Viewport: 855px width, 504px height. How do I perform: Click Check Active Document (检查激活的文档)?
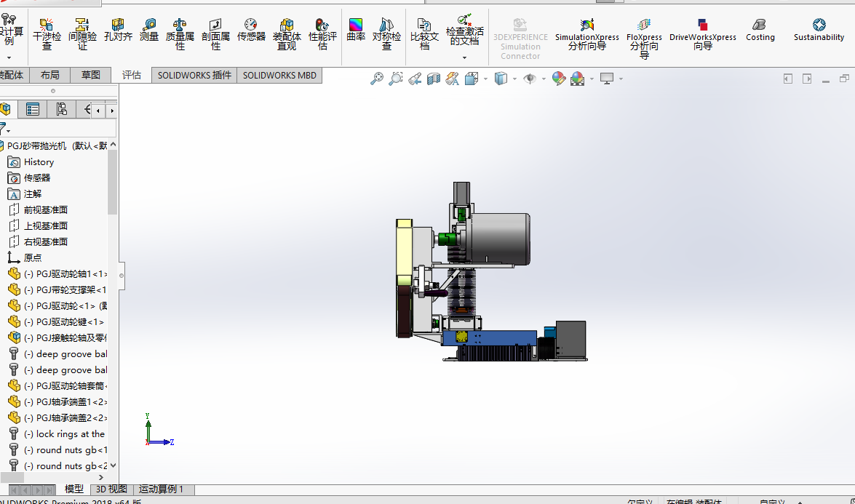(x=464, y=30)
